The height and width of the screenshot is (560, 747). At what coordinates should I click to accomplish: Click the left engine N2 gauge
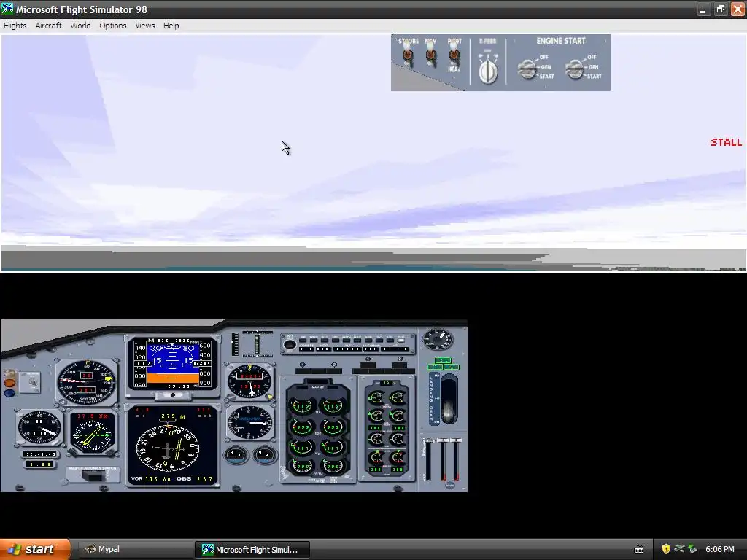(302, 447)
